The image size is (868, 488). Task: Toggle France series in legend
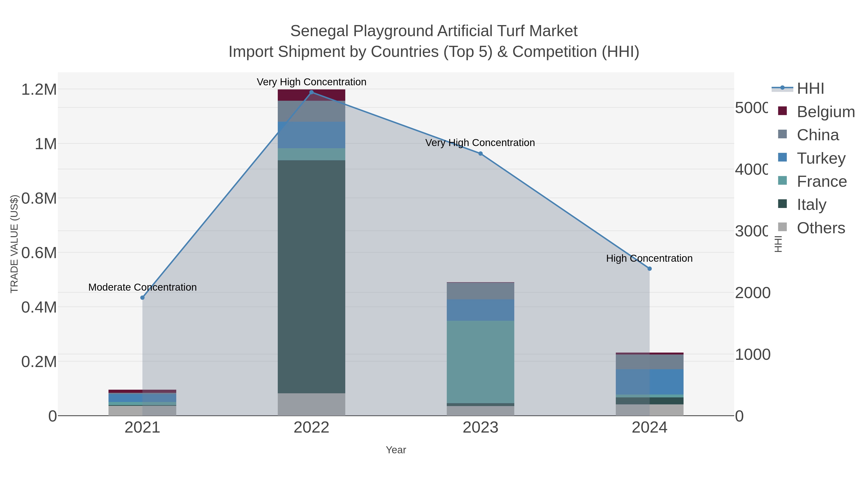[812, 181]
